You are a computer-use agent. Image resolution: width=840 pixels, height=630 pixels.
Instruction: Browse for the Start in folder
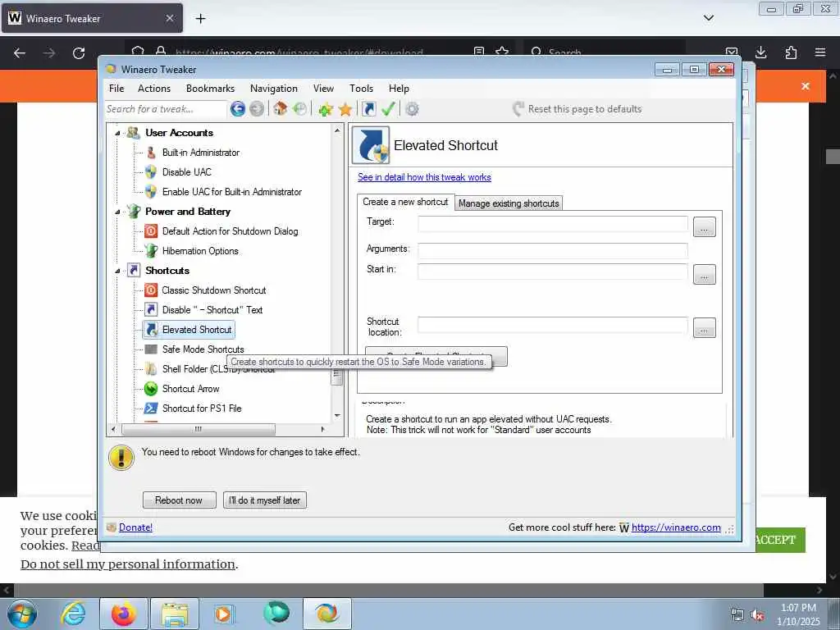click(x=704, y=274)
